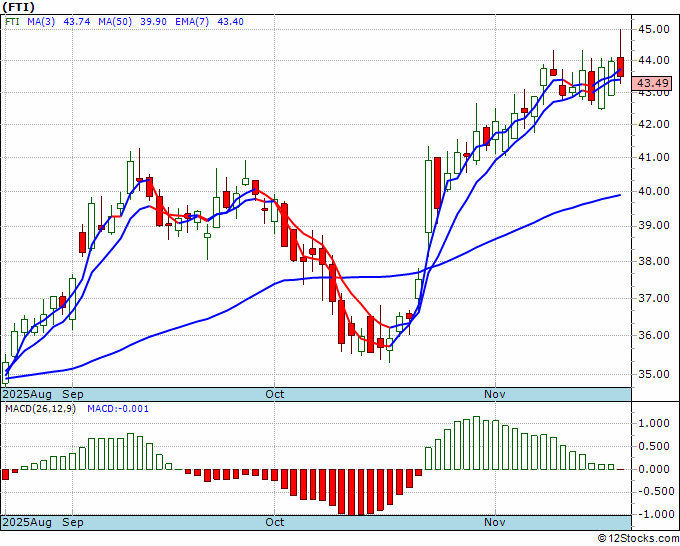Click the MA(3) legend label
The width and height of the screenshot is (680, 546).
[41, 22]
